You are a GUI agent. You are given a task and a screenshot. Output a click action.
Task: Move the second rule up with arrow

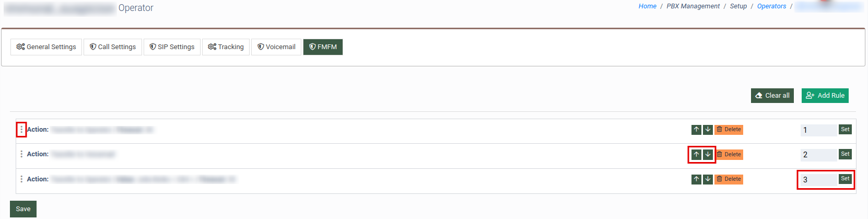[696, 155]
